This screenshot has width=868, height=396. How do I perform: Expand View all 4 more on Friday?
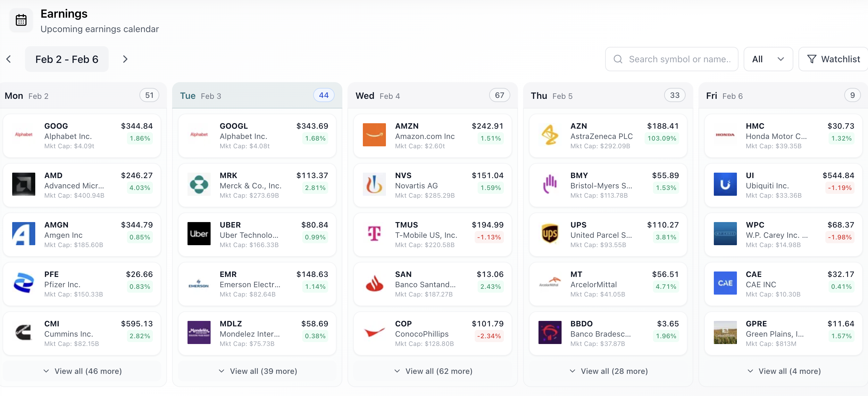click(784, 371)
